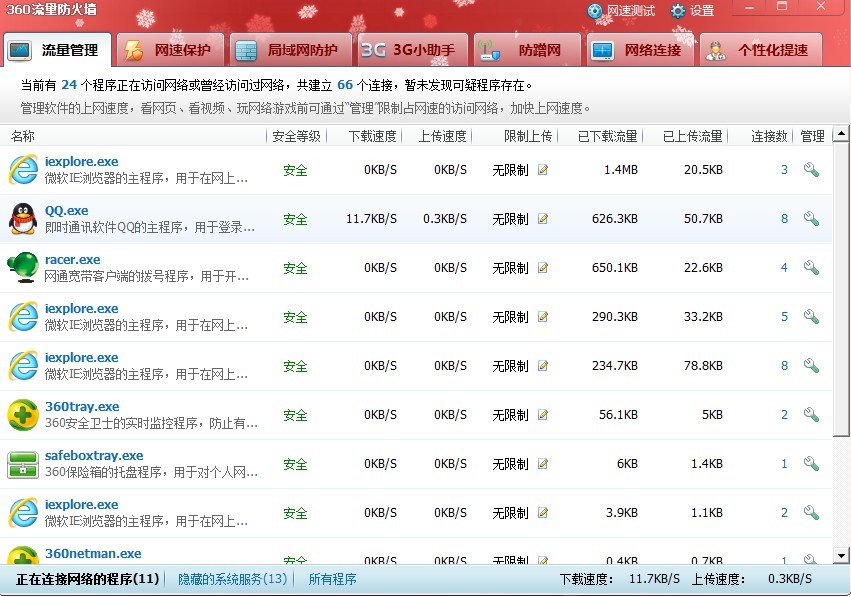
Task: Switch to 网速保护 tab
Action: click(x=169, y=50)
